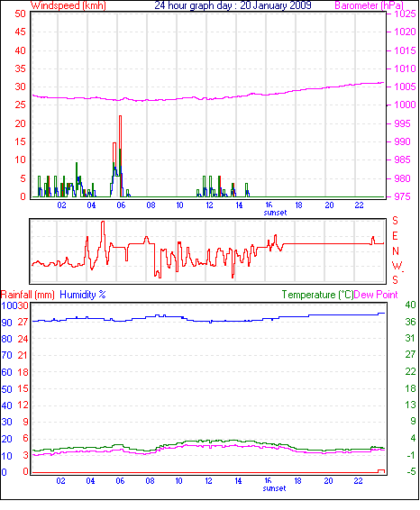
Task: Click the sunset label under bottom graph
Action: [x=274, y=488]
